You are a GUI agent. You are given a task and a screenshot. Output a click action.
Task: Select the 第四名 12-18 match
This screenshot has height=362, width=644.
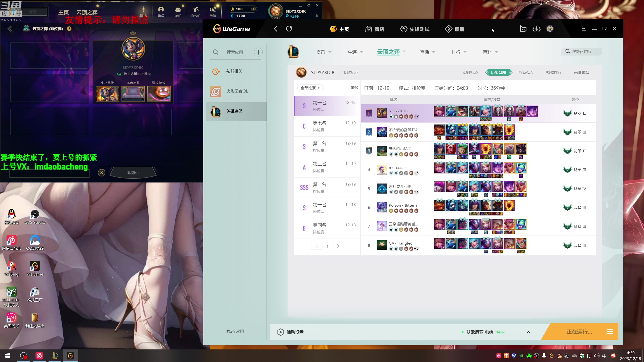(x=327, y=228)
